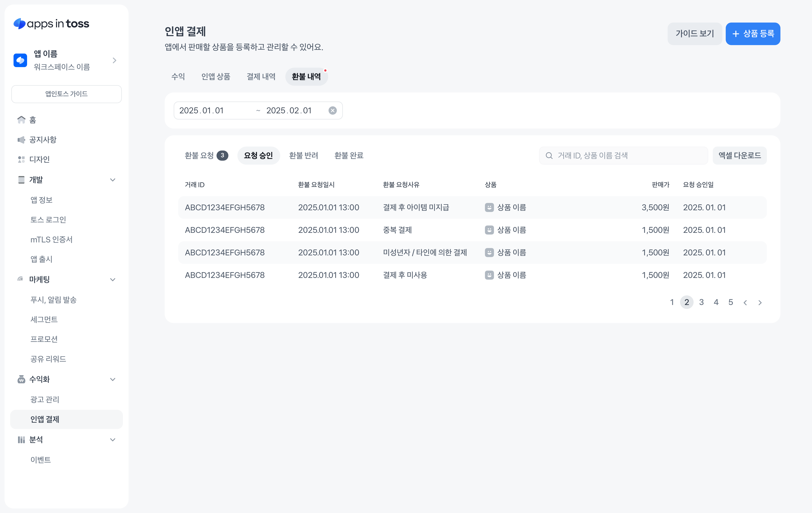
Task: Open 이벤트 in the sidebar
Action: [x=41, y=459]
